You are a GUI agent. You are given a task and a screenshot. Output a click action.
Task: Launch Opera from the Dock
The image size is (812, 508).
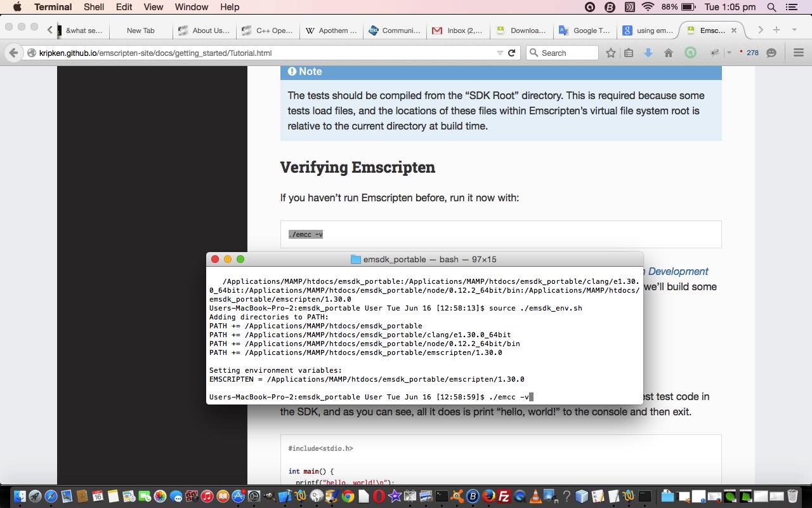[379, 497]
